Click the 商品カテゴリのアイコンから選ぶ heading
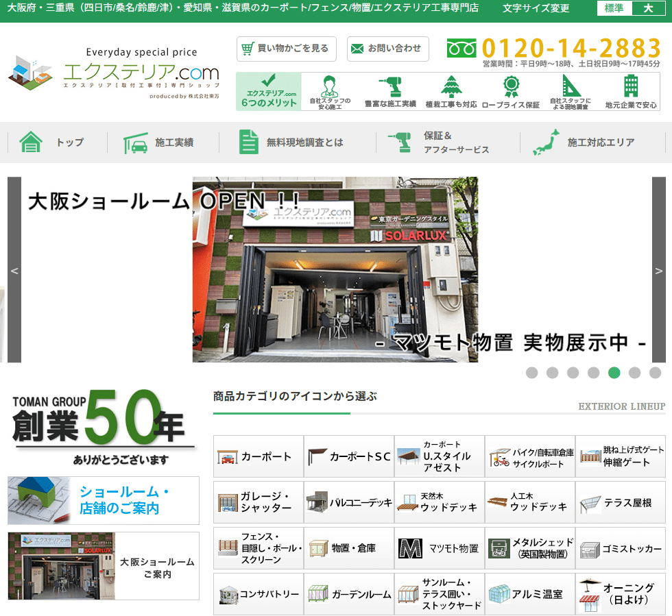This screenshot has height=616, width=672. tap(295, 396)
